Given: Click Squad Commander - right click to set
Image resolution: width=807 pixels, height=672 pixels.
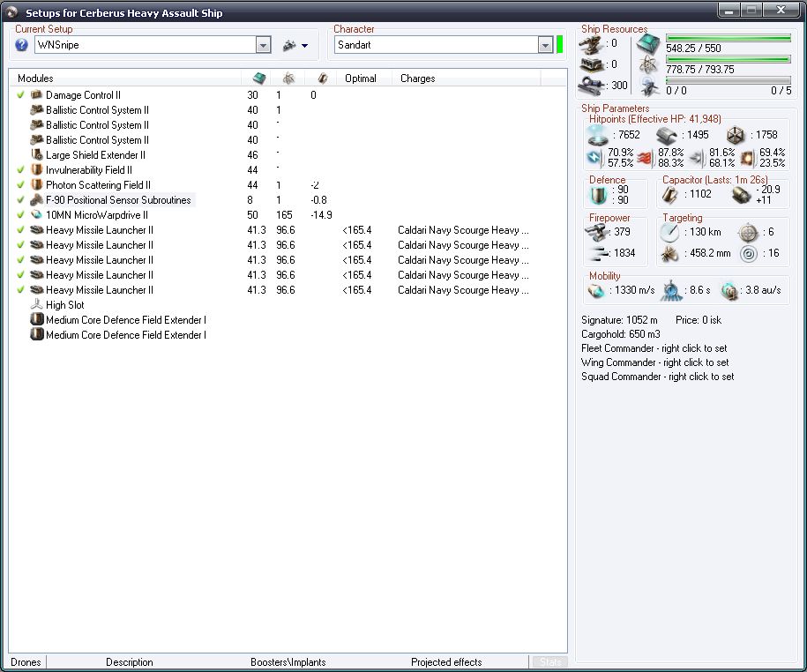Looking at the screenshot, I should 657,377.
